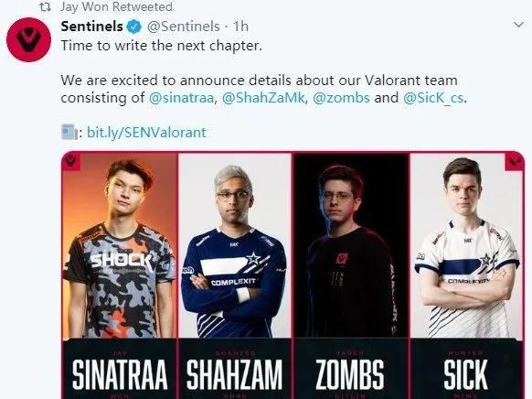Viewport: 532px width, 399px height.
Task: Click the Sentinels logo on image corner
Action: tap(71, 161)
